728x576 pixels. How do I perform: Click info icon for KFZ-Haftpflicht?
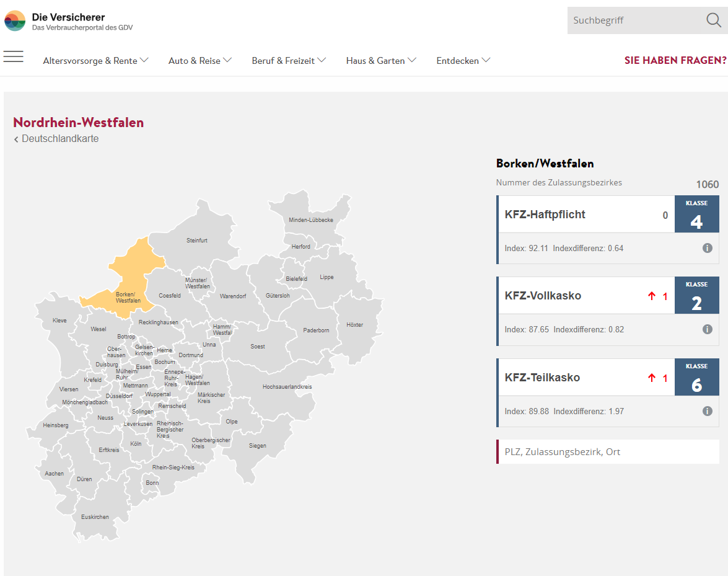tap(707, 248)
